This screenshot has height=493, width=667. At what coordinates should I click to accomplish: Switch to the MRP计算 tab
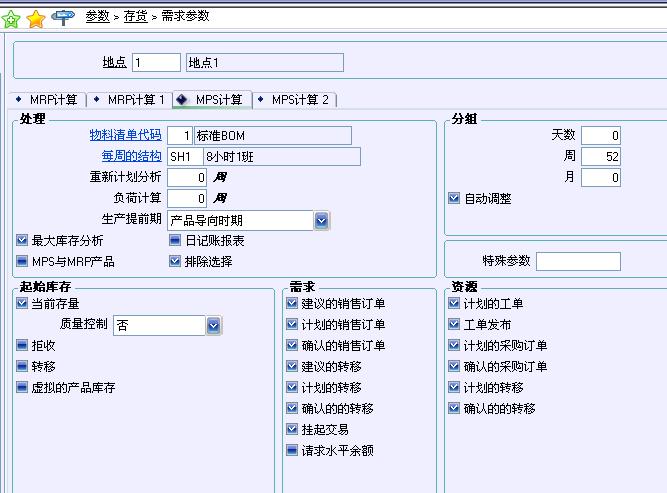click(52, 100)
